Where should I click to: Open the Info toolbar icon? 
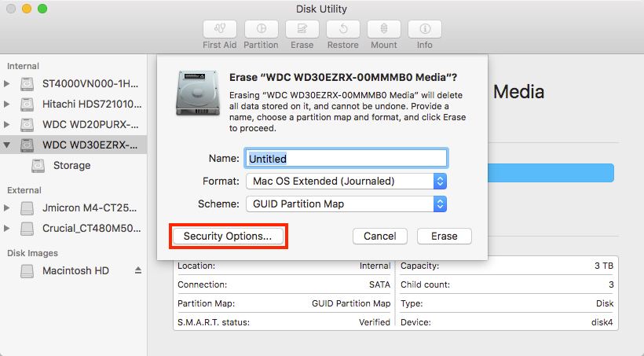click(x=424, y=29)
